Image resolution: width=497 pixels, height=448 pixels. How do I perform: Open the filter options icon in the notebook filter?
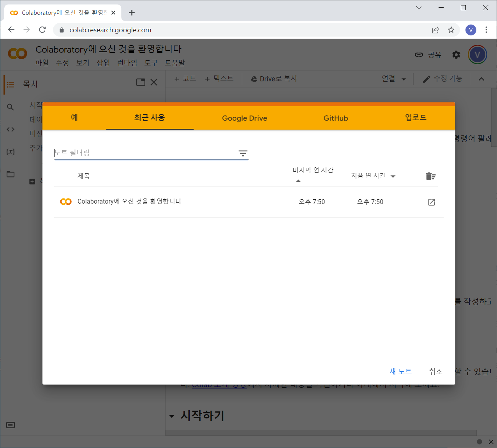pos(243,153)
